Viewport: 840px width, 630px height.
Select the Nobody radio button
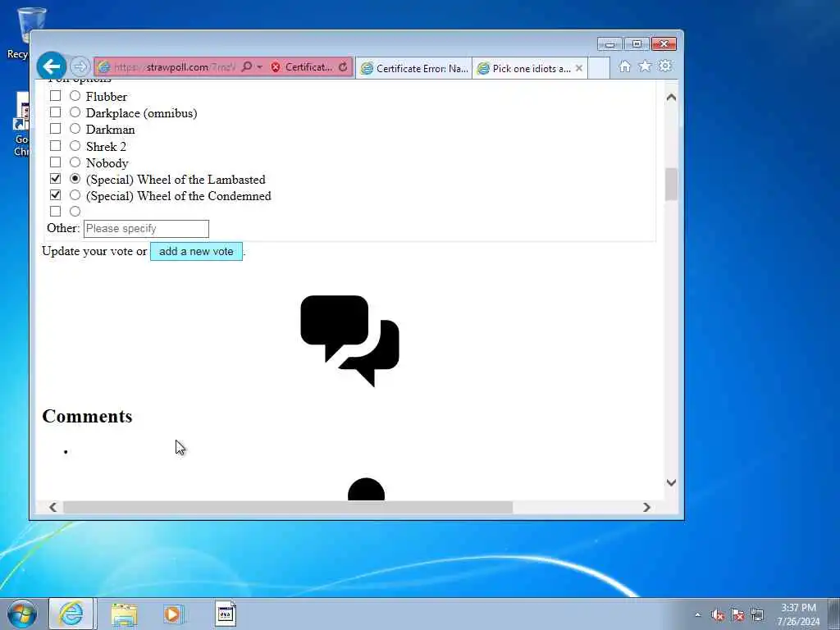pyautogui.click(x=75, y=162)
